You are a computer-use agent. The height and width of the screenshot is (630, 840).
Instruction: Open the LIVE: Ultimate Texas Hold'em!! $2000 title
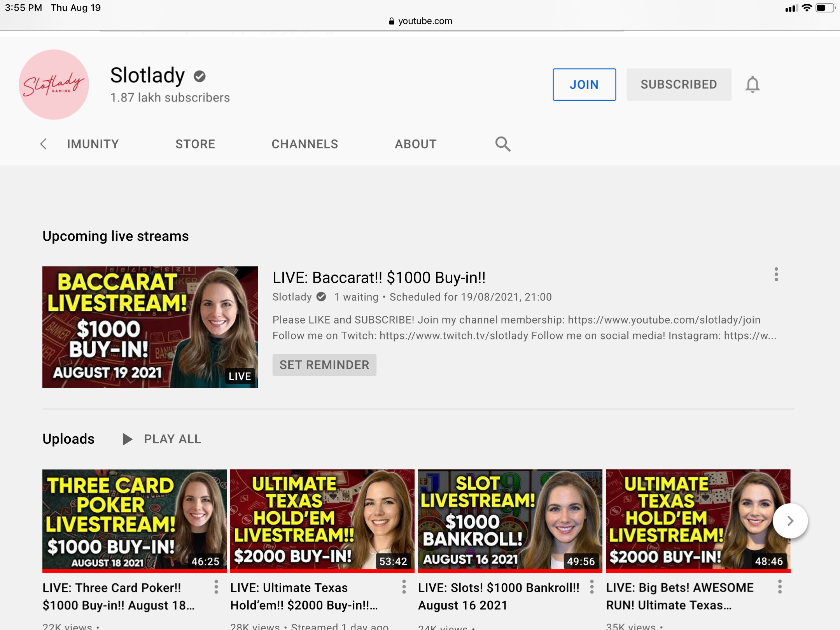[304, 596]
